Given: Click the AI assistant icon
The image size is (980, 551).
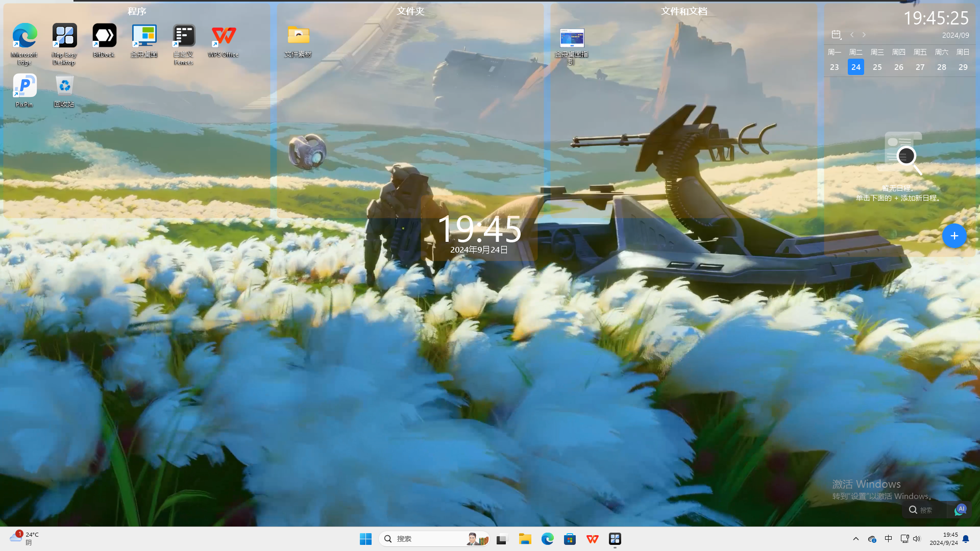Looking at the screenshot, I should [961, 509].
